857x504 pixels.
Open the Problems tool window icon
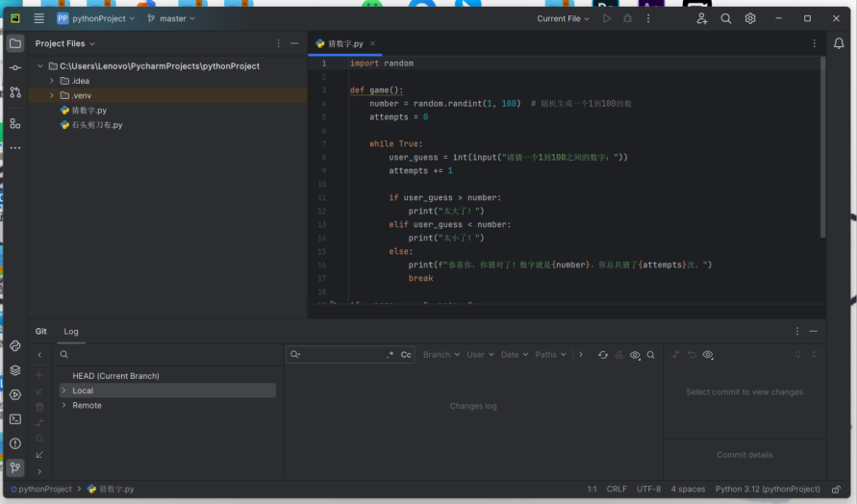(x=15, y=443)
